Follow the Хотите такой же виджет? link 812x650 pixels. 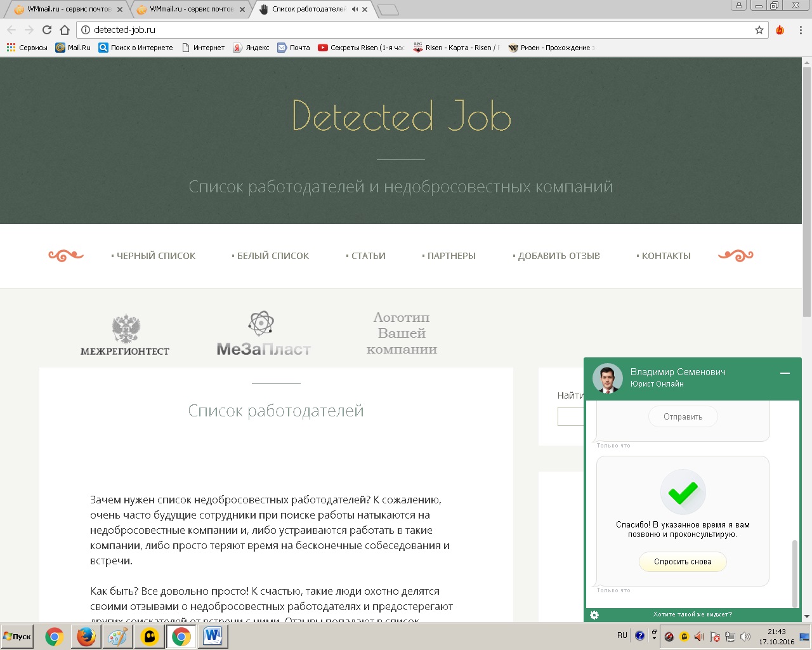693,614
